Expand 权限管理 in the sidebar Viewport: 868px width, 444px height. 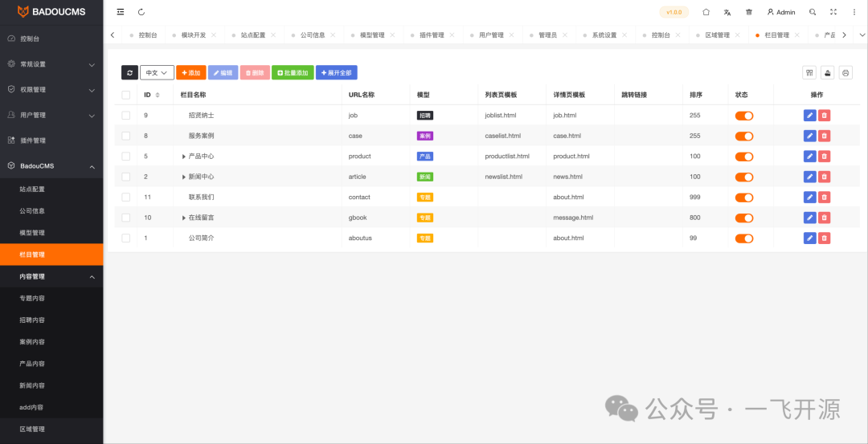pyautogui.click(x=51, y=90)
